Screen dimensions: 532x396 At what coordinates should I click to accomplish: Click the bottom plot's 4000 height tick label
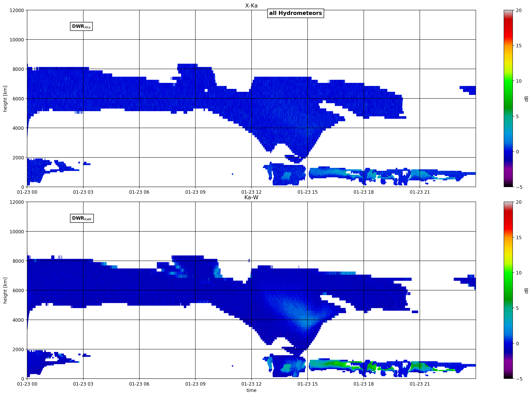point(18,320)
